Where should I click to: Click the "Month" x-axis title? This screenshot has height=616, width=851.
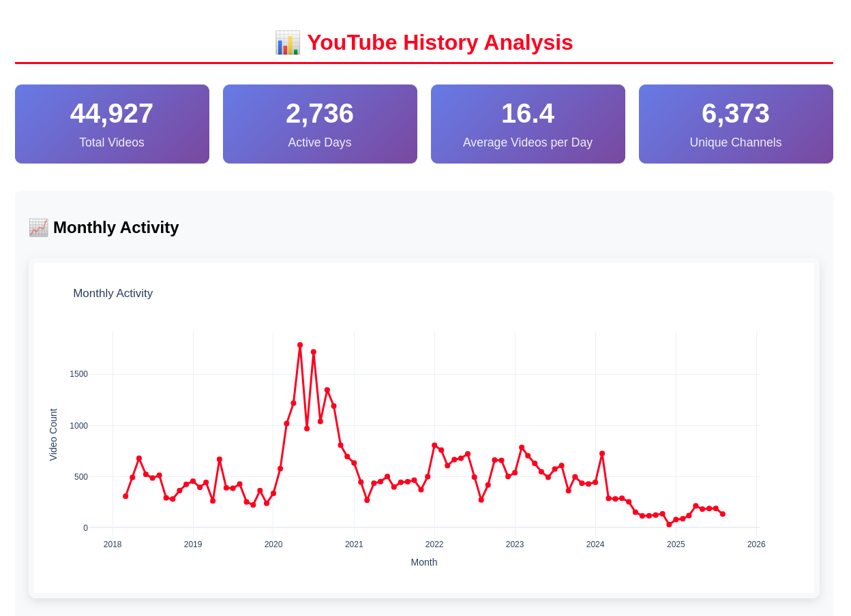[x=424, y=562]
